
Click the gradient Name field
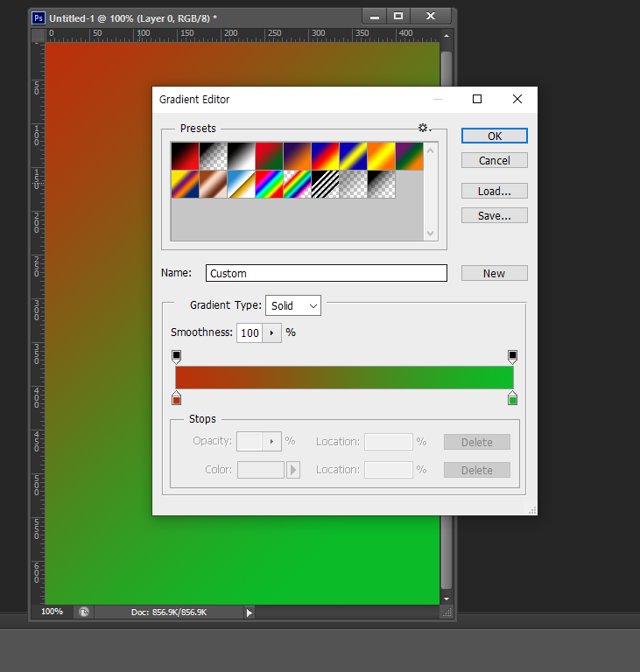point(327,273)
